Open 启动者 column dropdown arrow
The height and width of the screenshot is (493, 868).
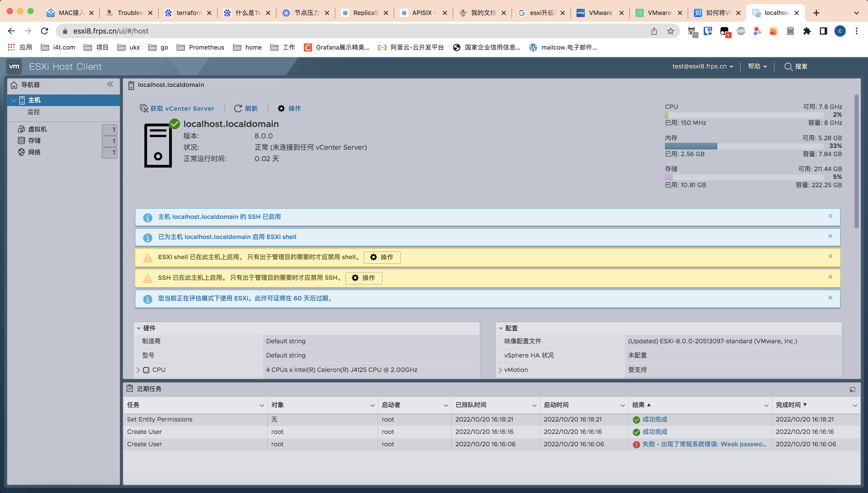[x=446, y=405]
